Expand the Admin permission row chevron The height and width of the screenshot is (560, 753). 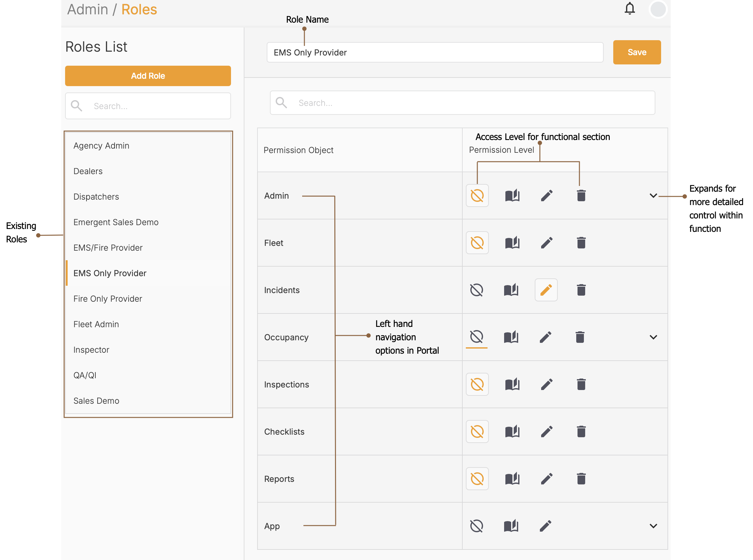tap(653, 195)
